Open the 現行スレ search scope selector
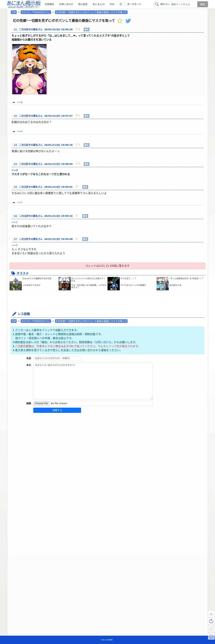Viewport: 215px width, 644px height. (x=165, y=4)
